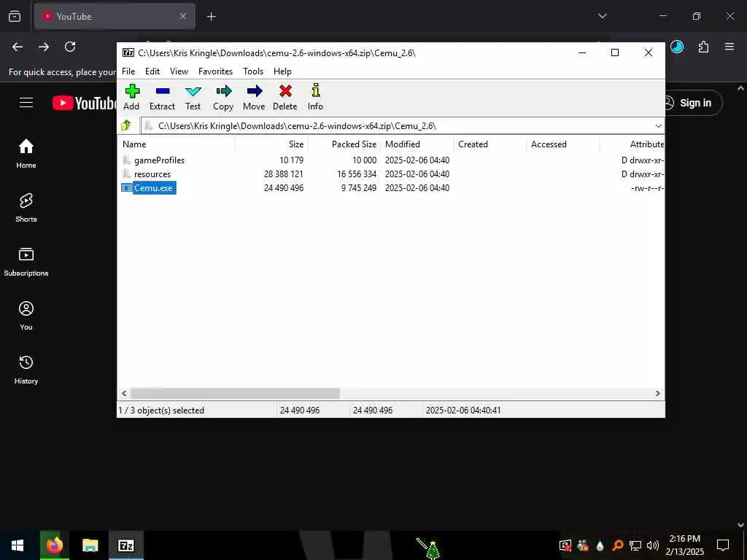Sort by the Name column header

(176, 144)
